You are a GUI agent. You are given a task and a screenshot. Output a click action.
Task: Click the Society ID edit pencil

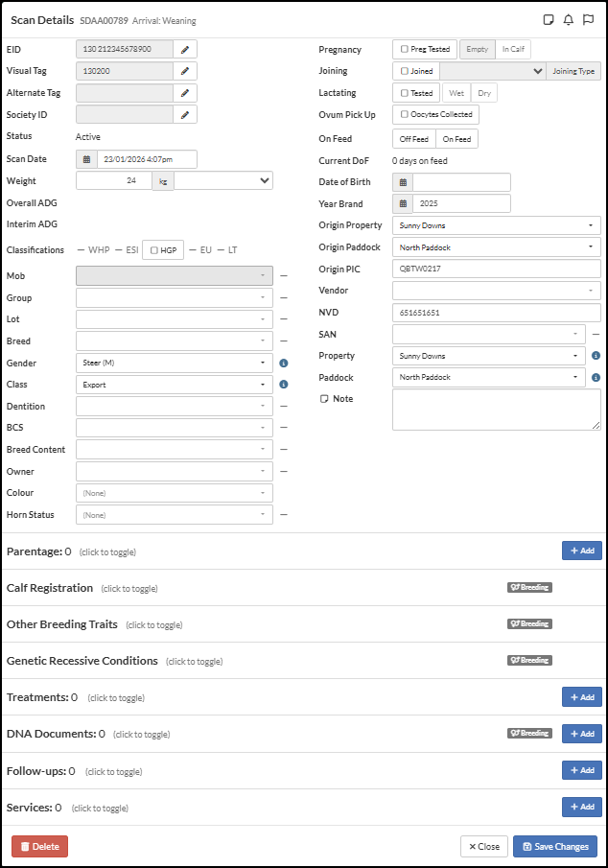point(185,115)
